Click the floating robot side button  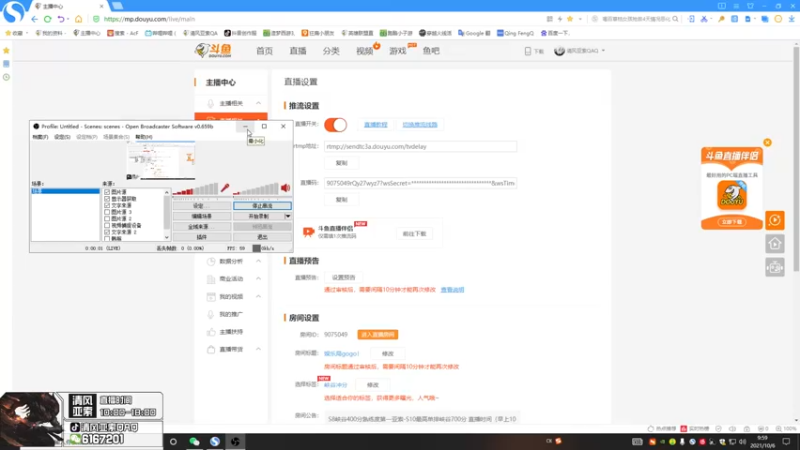point(774,267)
